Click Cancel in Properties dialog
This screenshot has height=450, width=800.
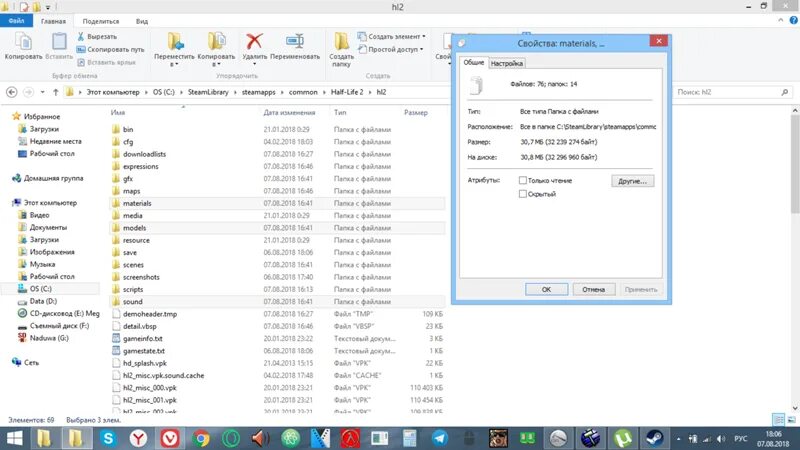point(593,289)
